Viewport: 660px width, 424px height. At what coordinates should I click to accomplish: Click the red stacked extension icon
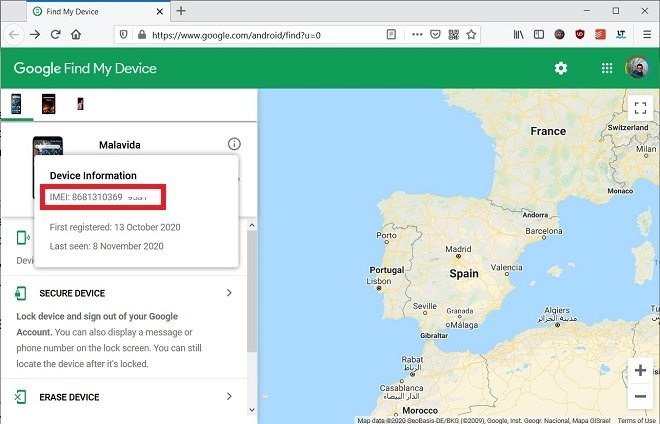(600, 35)
